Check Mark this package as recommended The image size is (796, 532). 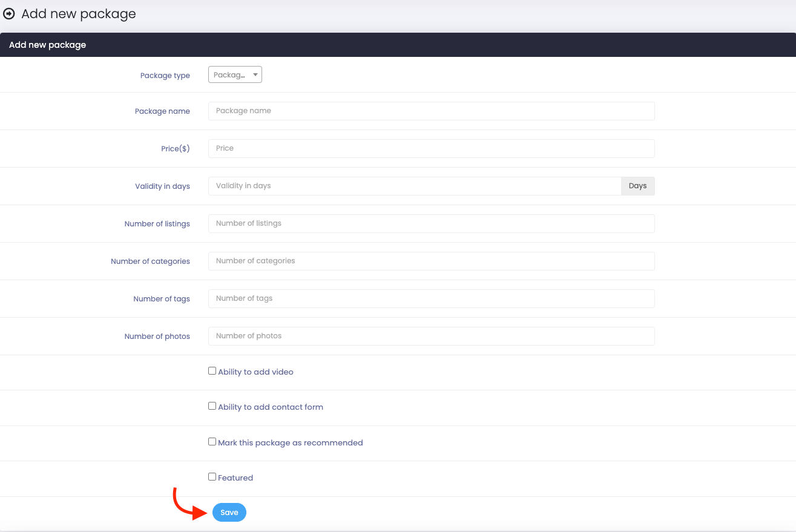[212, 442]
